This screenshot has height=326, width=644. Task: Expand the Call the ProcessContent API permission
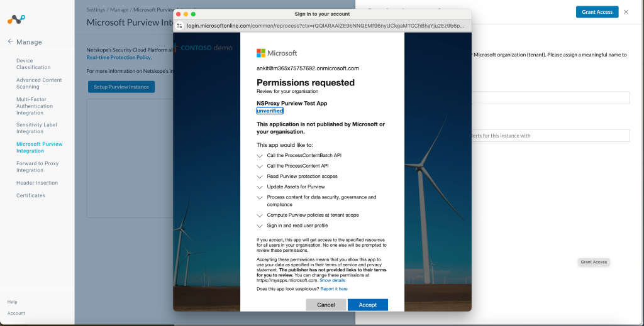260,166
